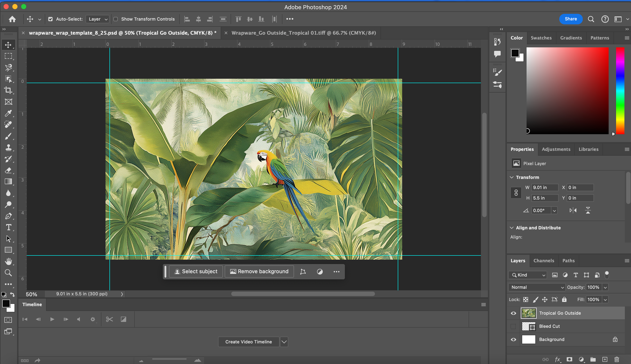Click the flip horizontal icon in Transform
The width and height of the screenshot is (631, 364).
(x=573, y=211)
